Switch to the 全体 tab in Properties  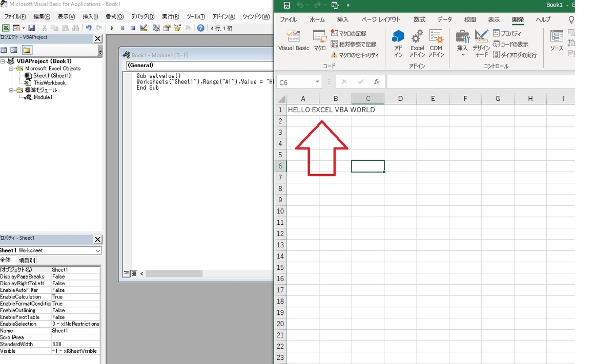(x=6, y=260)
